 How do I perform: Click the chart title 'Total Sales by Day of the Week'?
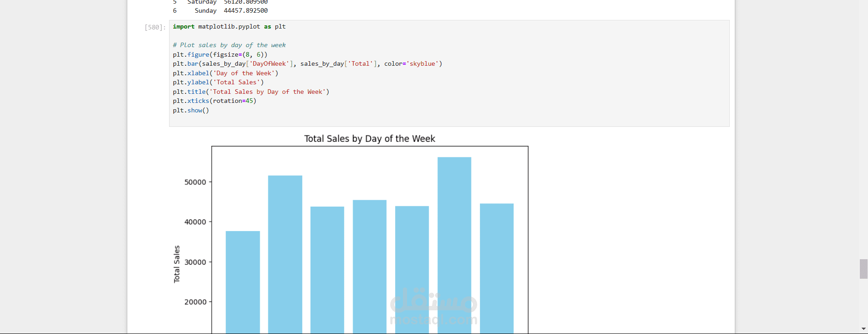pyautogui.click(x=369, y=139)
